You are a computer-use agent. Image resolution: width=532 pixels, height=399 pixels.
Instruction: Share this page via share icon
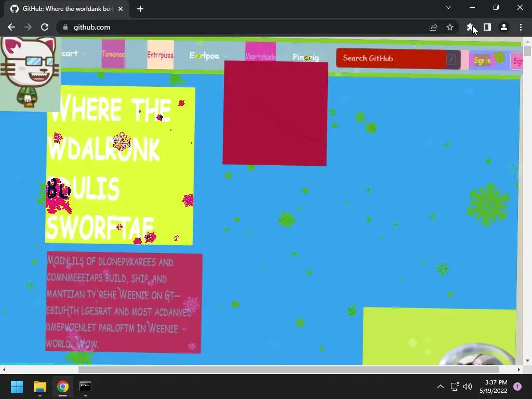[x=433, y=27]
